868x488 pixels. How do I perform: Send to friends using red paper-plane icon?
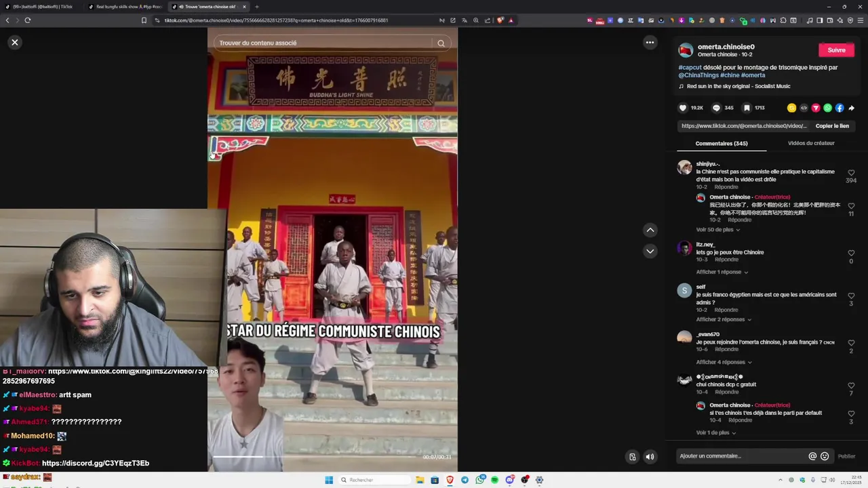[x=816, y=108]
